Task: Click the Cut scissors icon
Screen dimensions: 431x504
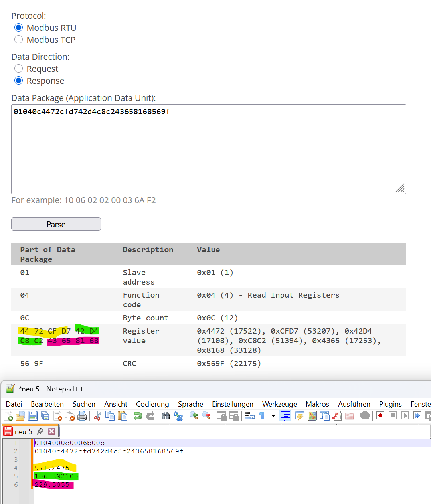Action: (97, 416)
